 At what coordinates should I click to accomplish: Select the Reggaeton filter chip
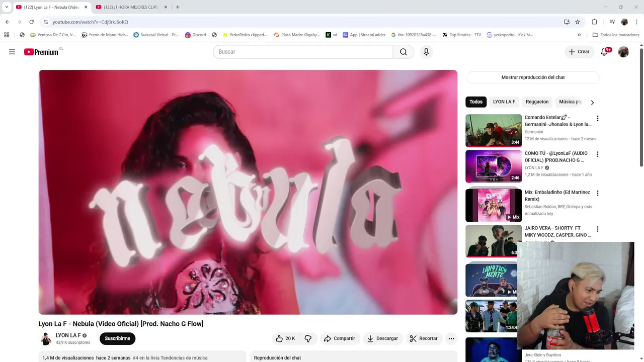(x=537, y=102)
